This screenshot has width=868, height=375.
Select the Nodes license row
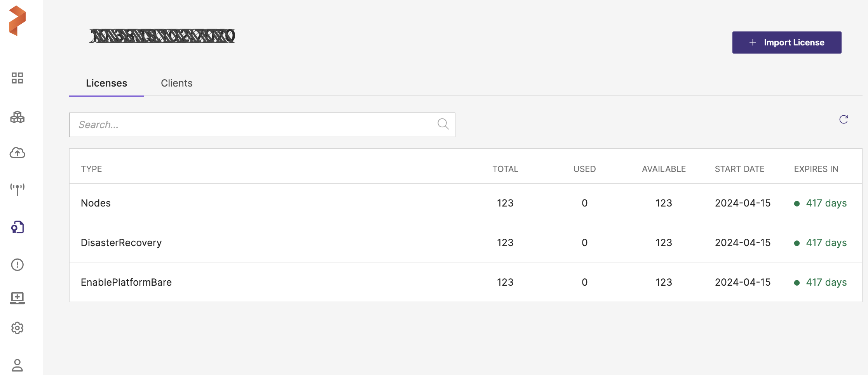[96, 203]
